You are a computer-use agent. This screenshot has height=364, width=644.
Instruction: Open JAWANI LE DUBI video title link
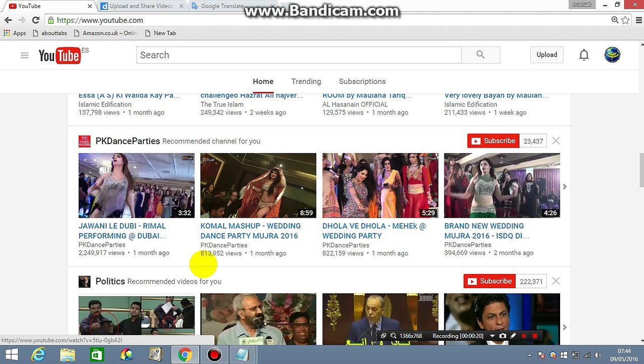122,231
